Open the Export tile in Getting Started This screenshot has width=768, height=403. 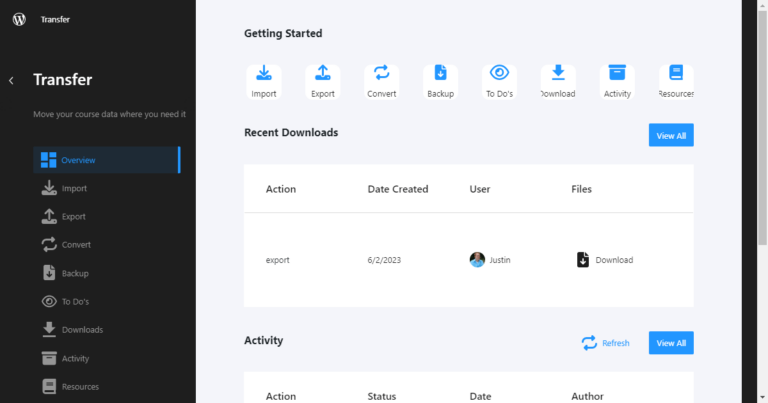click(323, 82)
